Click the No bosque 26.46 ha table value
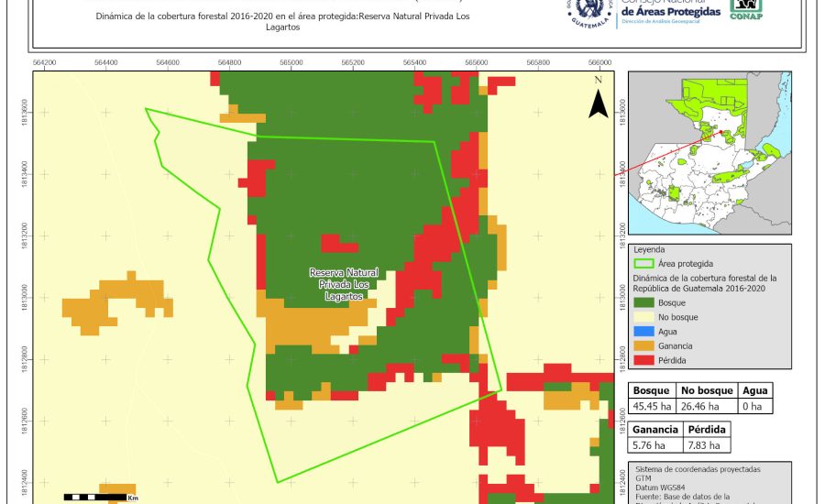The width and height of the screenshot is (825, 504). pos(699,407)
